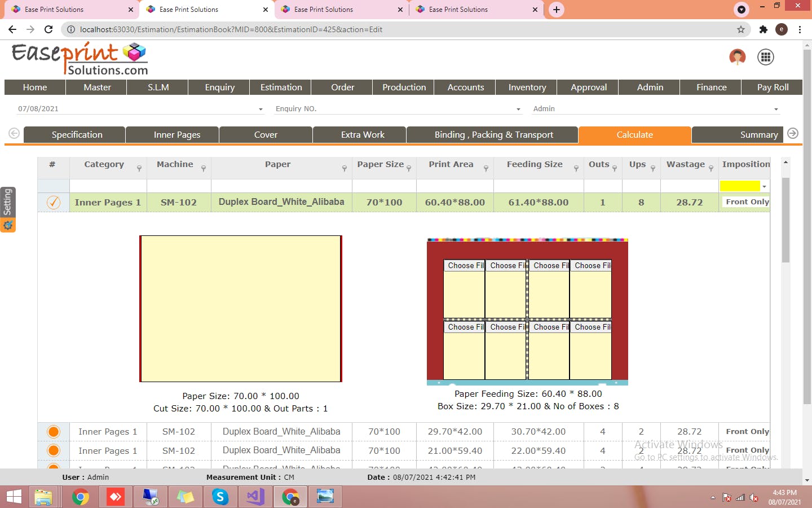
Task: Go back in browser history
Action: pyautogui.click(x=12, y=29)
